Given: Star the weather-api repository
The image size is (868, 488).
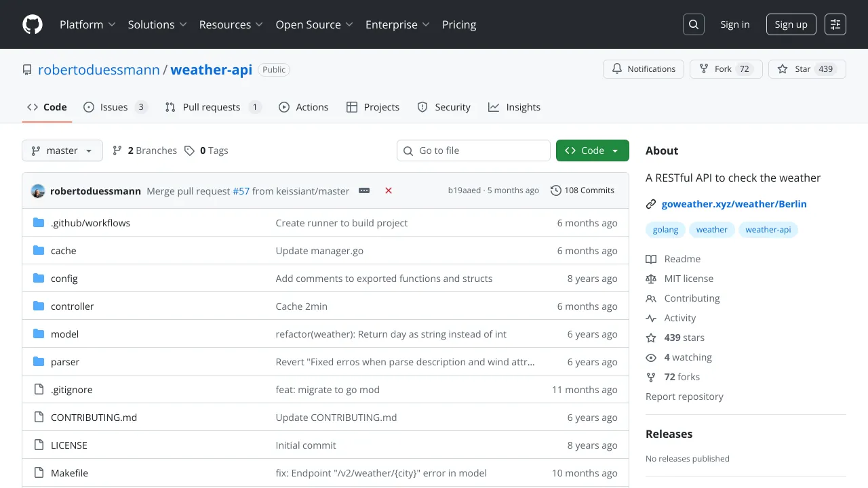Looking at the screenshot, I should point(807,69).
